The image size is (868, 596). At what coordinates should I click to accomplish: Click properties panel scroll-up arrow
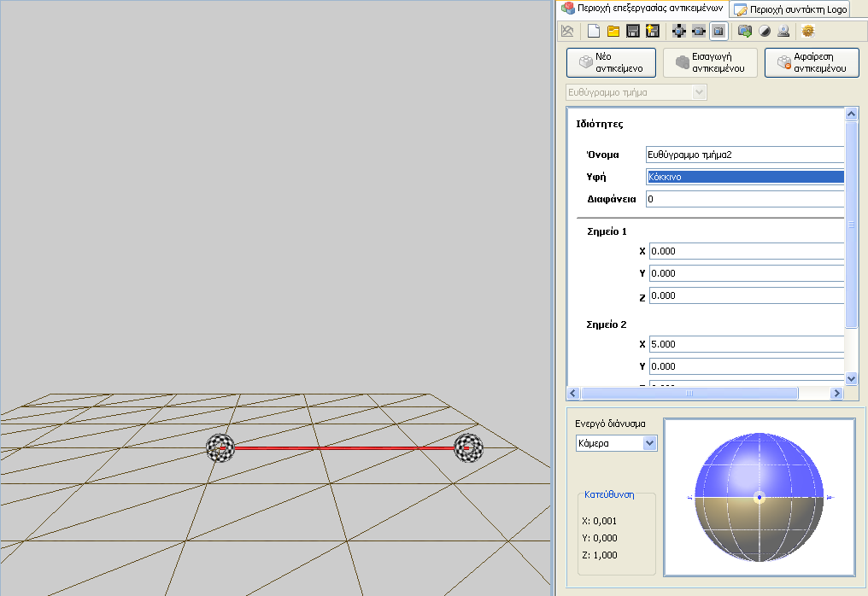[x=852, y=114]
